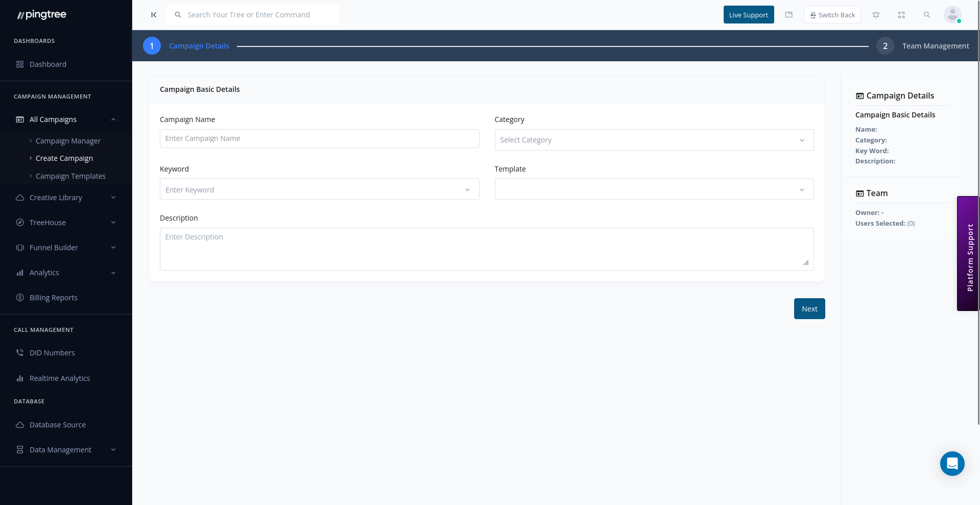Open the user avatar profile menu
The image size is (980, 505).
tap(952, 14)
